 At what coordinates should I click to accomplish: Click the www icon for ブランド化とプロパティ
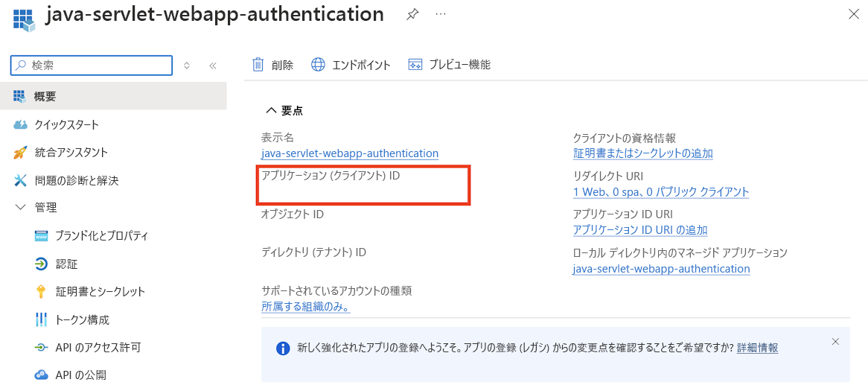pos(41,235)
